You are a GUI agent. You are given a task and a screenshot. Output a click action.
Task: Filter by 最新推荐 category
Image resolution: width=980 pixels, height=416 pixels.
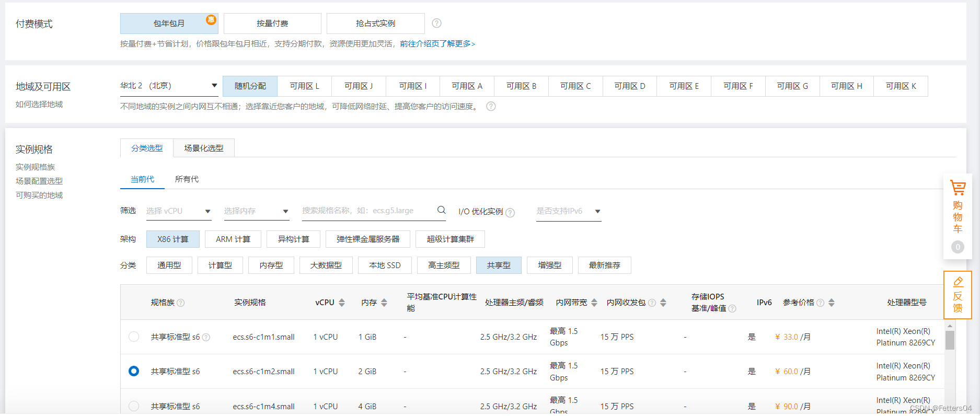[605, 265]
